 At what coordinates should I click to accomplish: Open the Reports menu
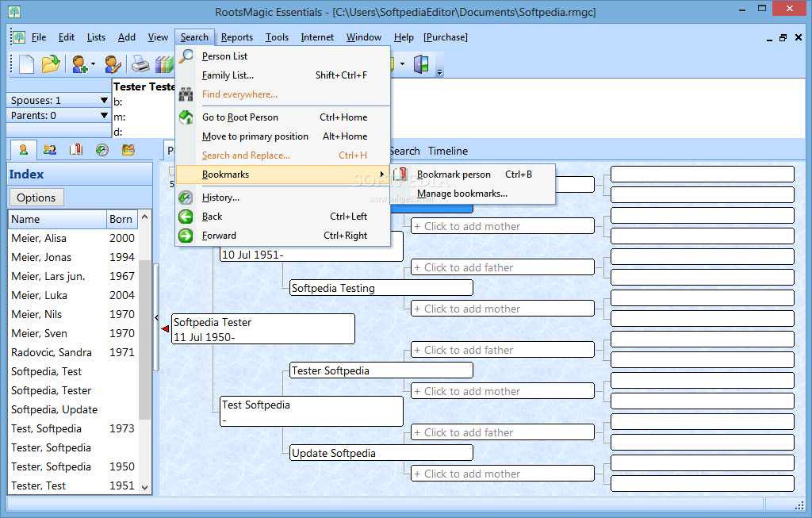(x=236, y=37)
